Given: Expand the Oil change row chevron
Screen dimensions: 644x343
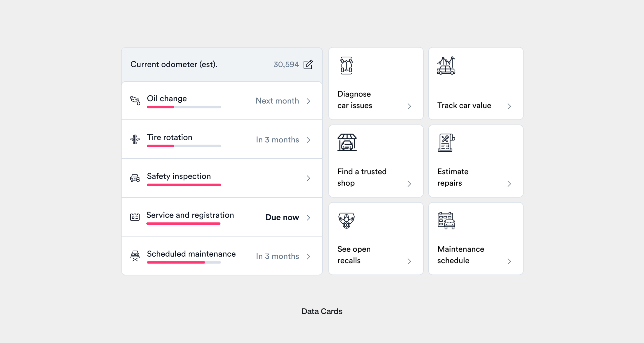Looking at the screenshot, I should (308, 101).
